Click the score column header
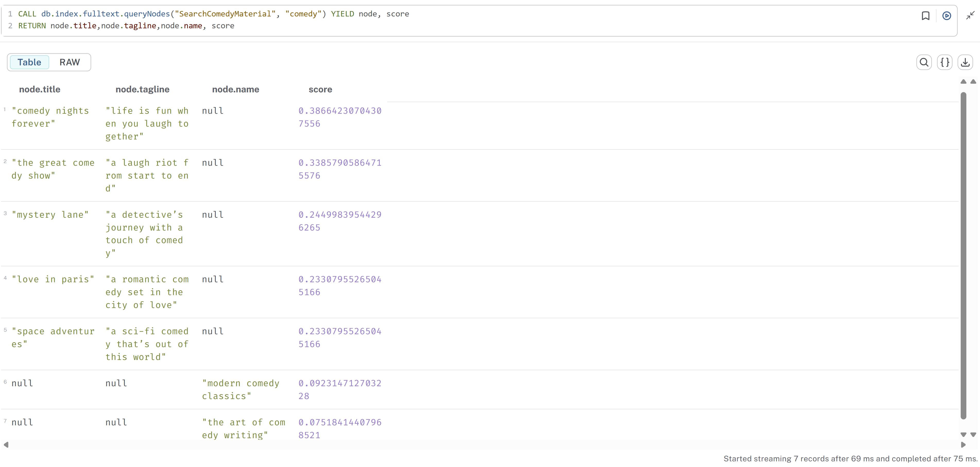 coord(320,89)
